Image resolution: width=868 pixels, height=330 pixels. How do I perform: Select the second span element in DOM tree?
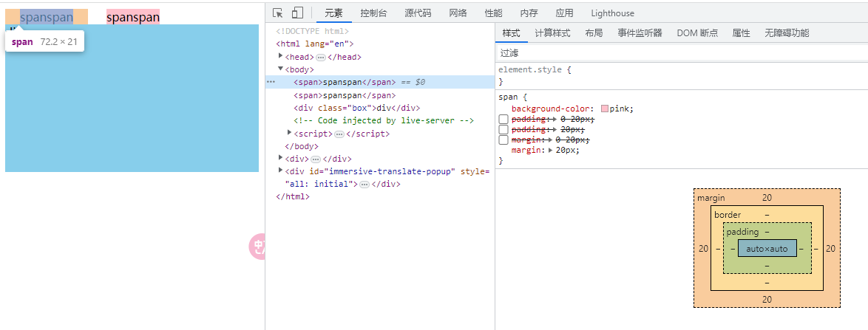[x=344, y=95]
